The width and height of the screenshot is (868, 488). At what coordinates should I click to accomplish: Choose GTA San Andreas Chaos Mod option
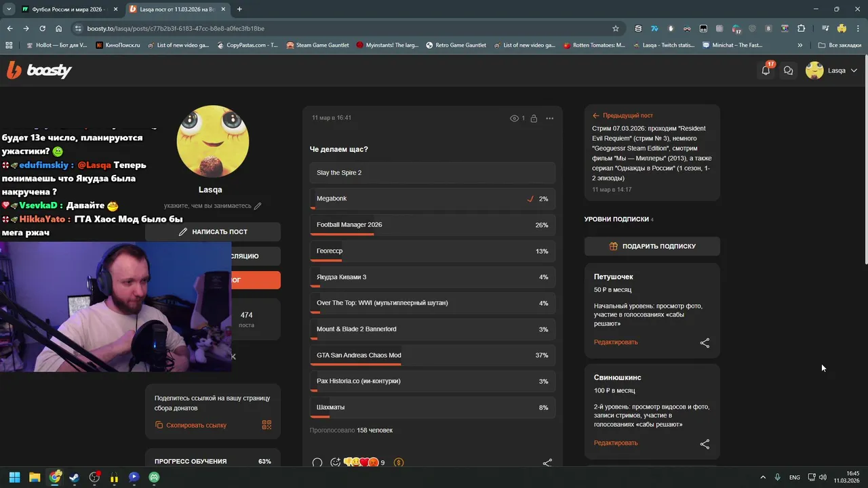coord(433,356)
